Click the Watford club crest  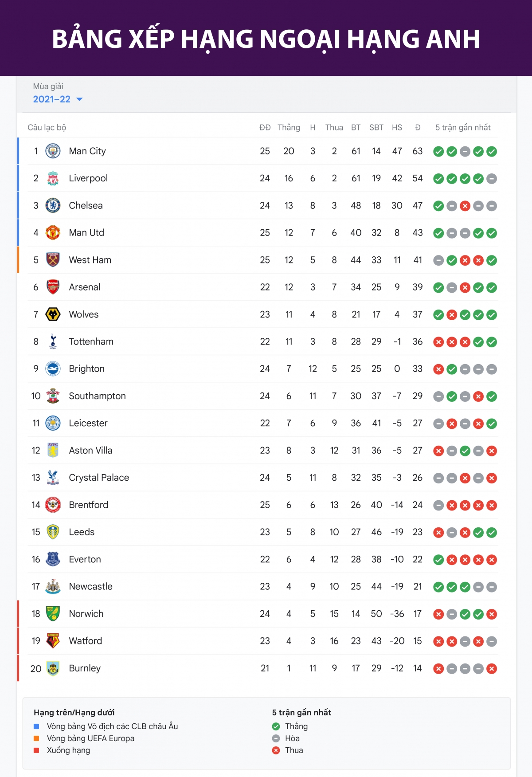coord(53,641)
